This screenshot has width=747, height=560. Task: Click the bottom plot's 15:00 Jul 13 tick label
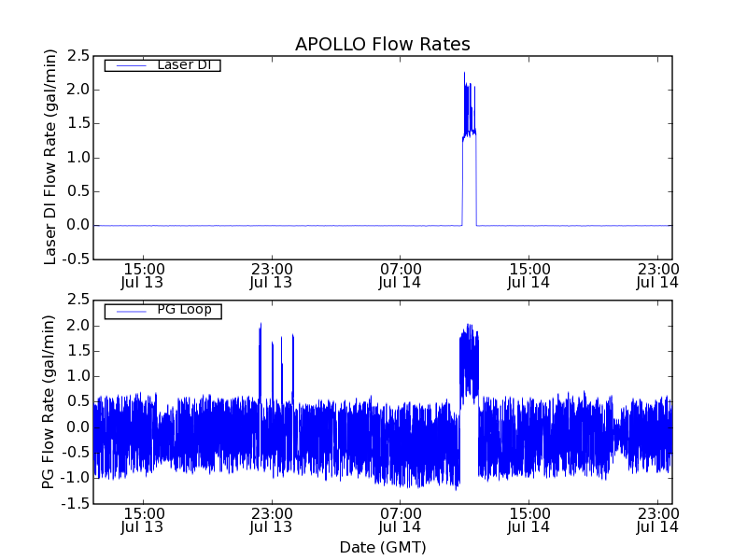(143, 521)
